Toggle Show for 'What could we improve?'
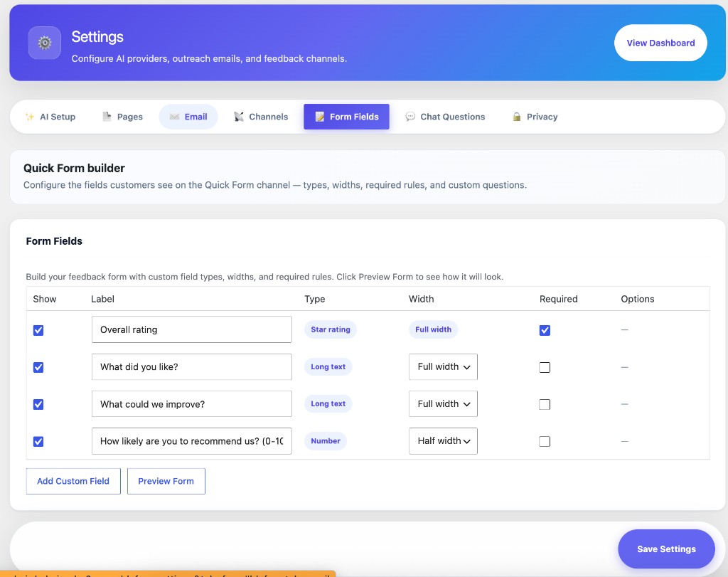728x577 pixels. [38, 405]
